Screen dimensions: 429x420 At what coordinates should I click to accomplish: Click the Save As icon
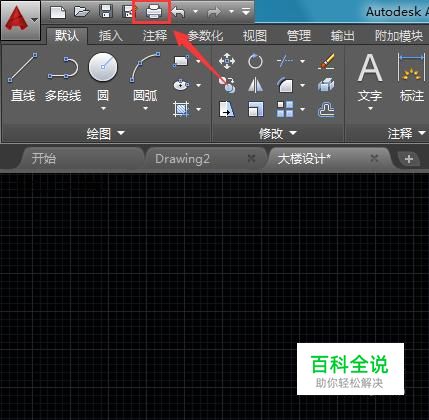tap(128, 12)
